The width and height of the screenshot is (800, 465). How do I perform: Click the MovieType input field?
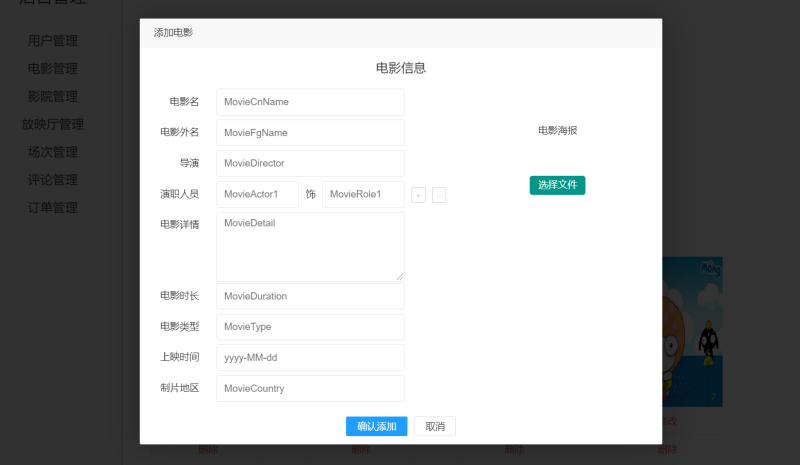[310, 327]
